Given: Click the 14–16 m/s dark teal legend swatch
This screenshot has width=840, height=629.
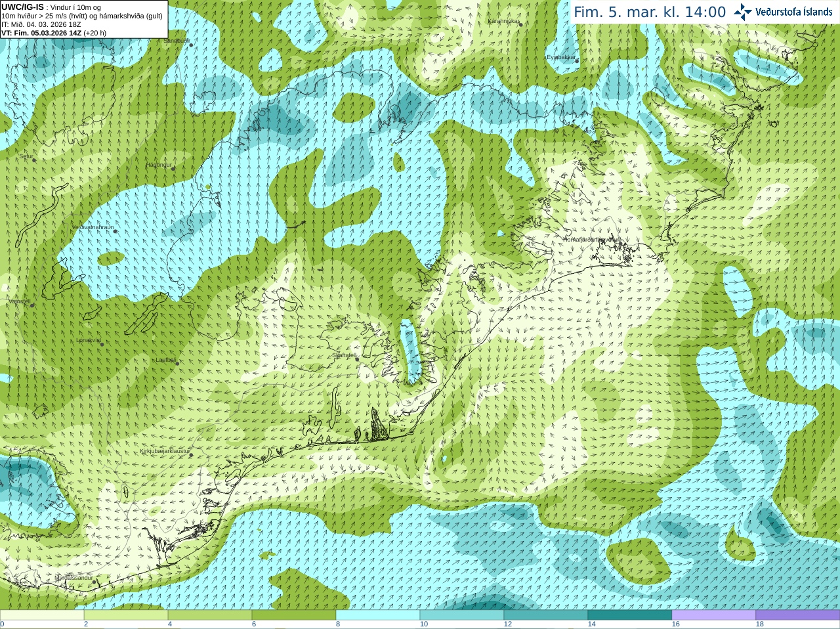Looking at the screenshot, I should coord(630,615).
